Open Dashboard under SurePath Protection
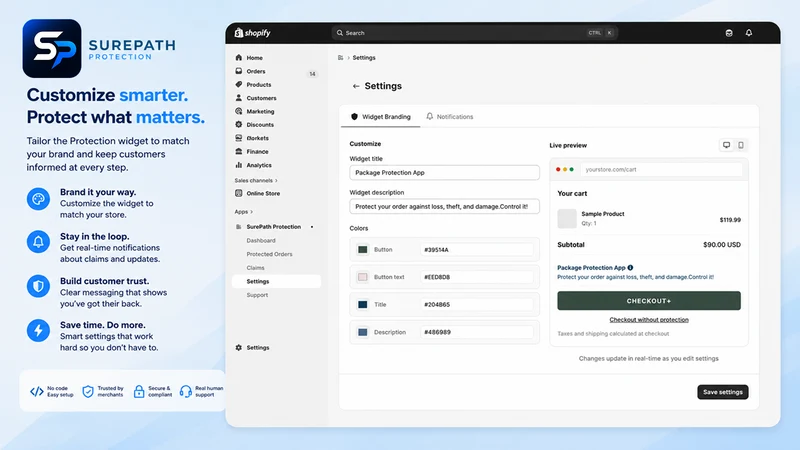 [261, 240]
